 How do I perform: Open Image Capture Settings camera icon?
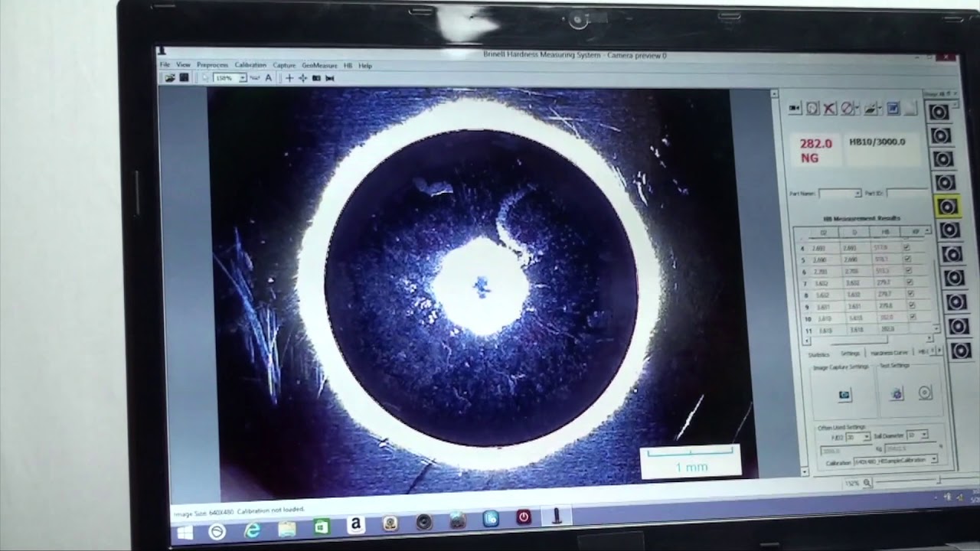click(844, 395)
